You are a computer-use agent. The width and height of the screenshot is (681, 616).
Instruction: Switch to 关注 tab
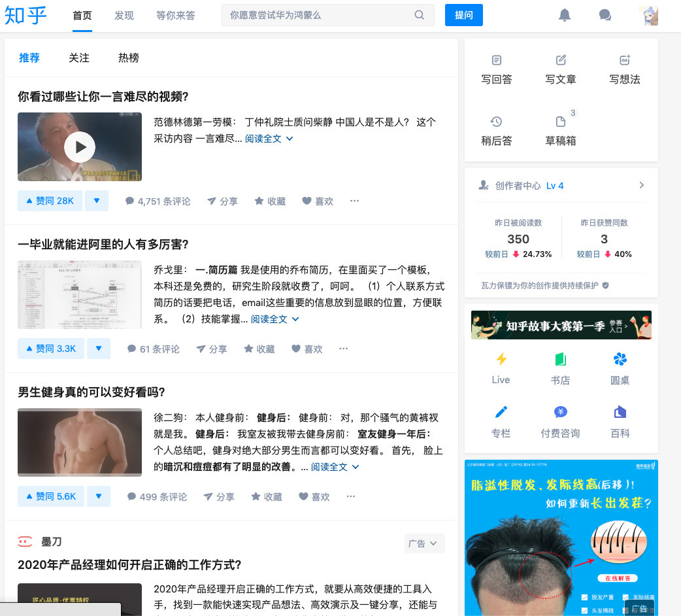point(78,58)
